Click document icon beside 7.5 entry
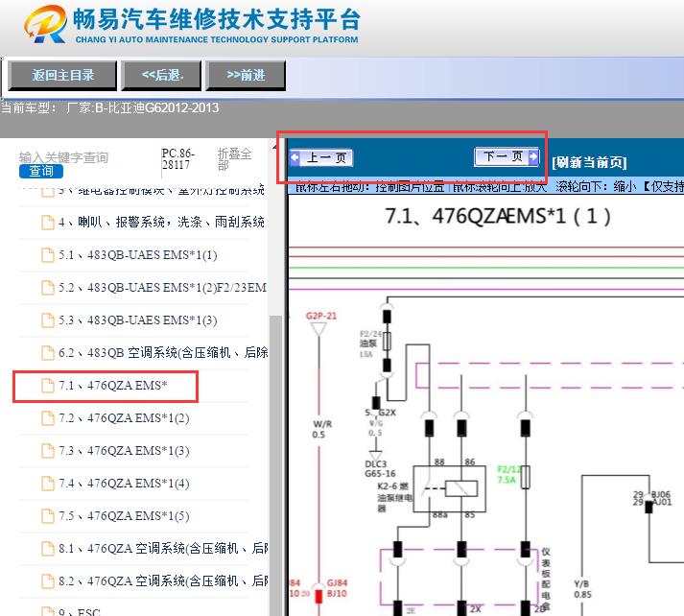This screenshot has width=684, height=616. 48,516
